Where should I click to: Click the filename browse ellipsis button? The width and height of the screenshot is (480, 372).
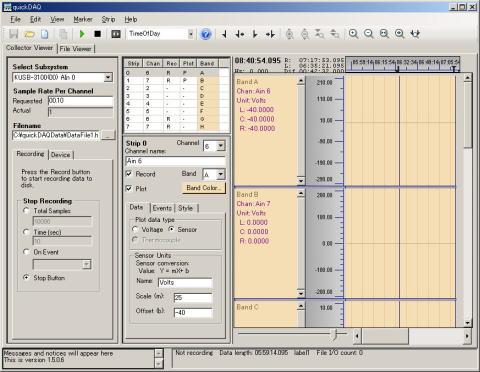108,135
